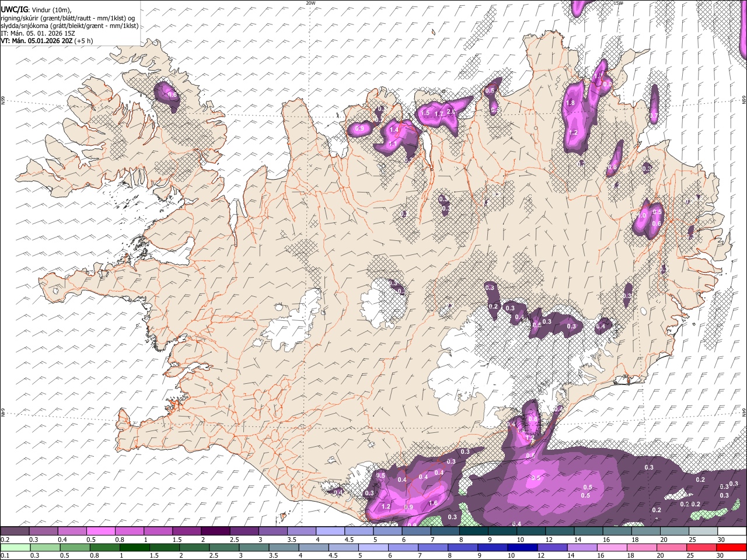Click the bright pink 0.5 swatch on upper scale
The height and width of the screenshot is (560, 747).
(x=100, y=531)
